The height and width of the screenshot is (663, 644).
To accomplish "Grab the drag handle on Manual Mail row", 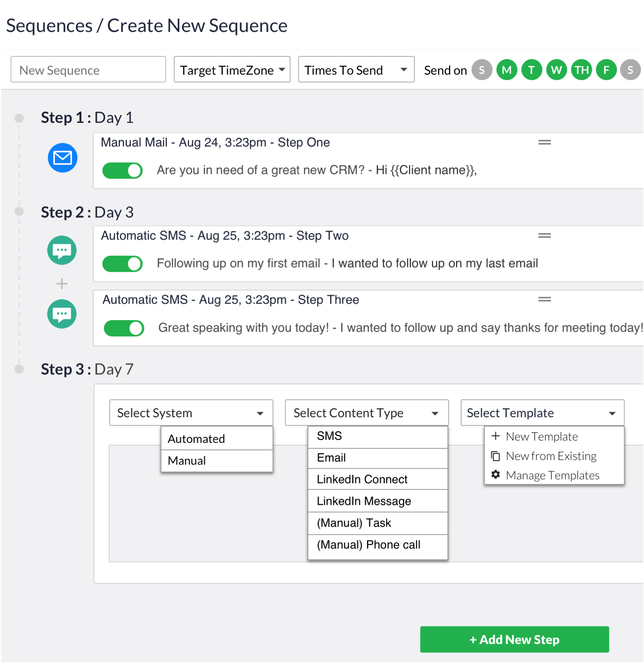I will point(544,142).
